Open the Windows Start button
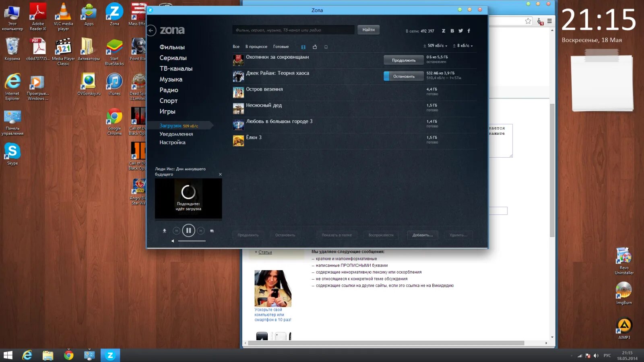 click(8, 355)
